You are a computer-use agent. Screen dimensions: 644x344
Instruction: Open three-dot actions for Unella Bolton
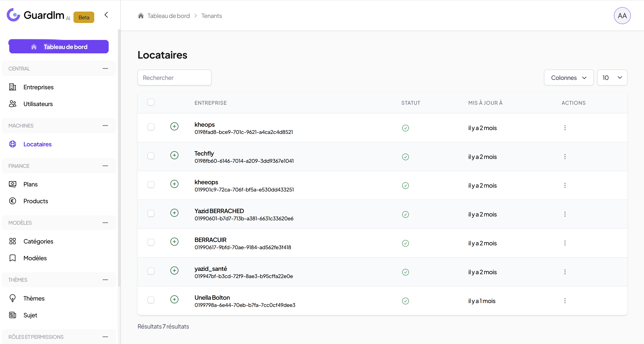[x=565, y=301]
